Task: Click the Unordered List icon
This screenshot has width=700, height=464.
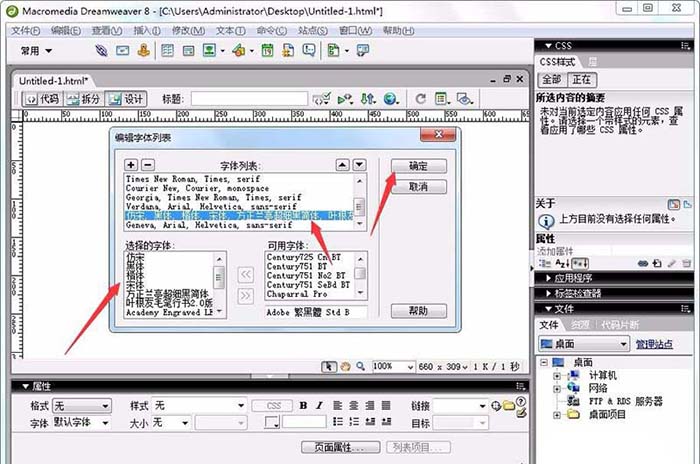Action: click(x=338, y=421)
